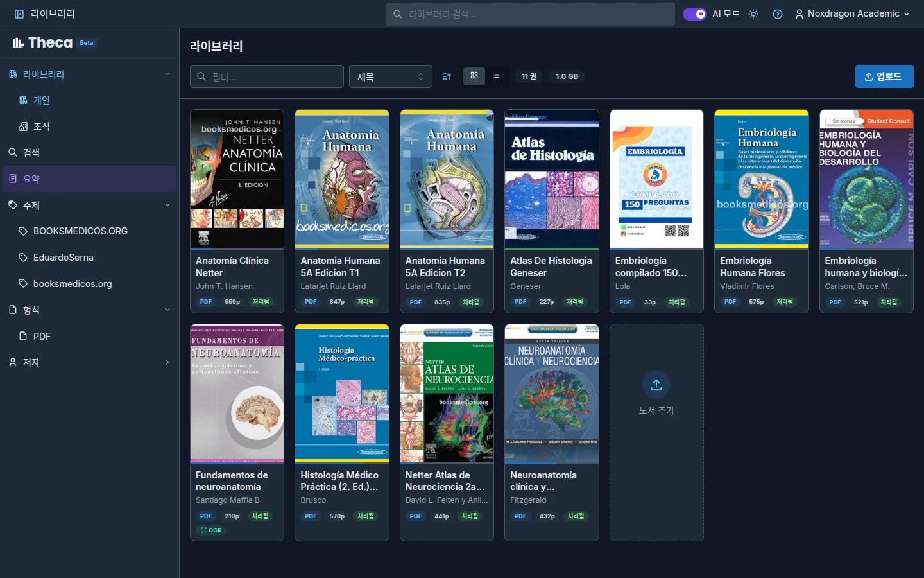Image resolution: width=924 pixels, height=578 pixels.
Task: Open the 요약 sidebar item
Action: (90, 179)
